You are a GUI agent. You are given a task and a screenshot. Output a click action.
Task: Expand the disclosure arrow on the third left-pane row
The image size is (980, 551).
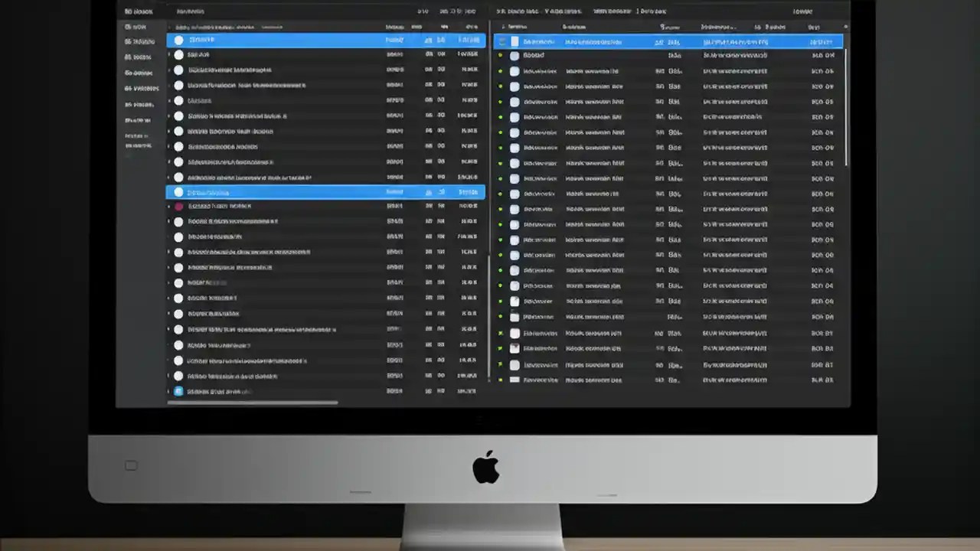(169, 70)
